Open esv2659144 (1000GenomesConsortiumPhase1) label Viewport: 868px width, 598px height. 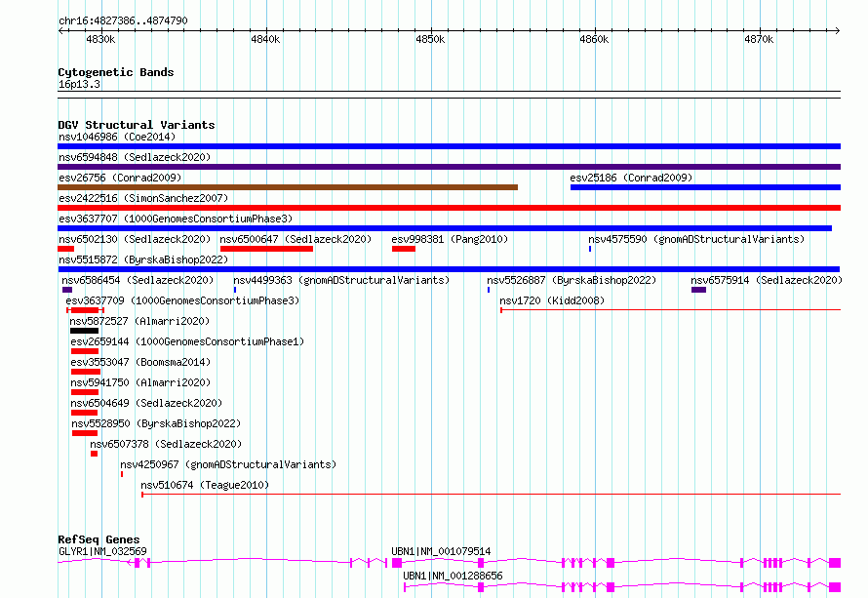click(187, 341)
